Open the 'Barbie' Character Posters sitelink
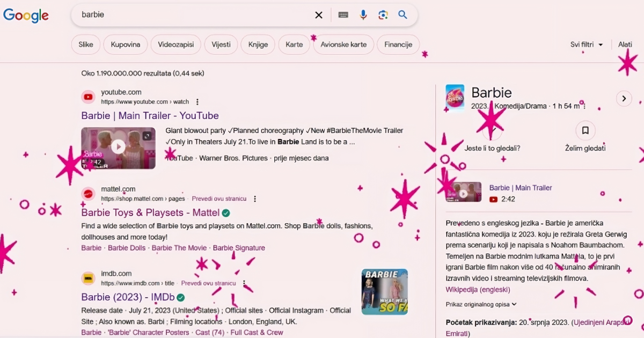This screenshot has width=644, height=338. point(149,333)
